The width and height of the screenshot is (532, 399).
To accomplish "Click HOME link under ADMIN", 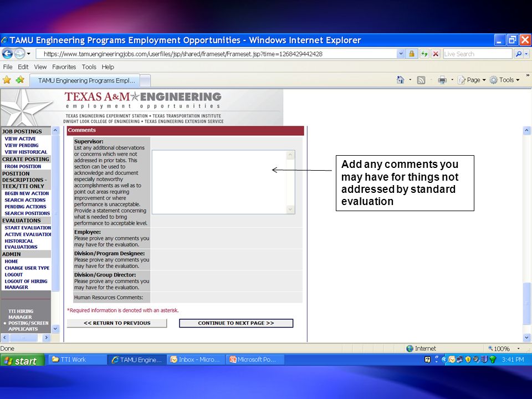I will click(11, 262).
